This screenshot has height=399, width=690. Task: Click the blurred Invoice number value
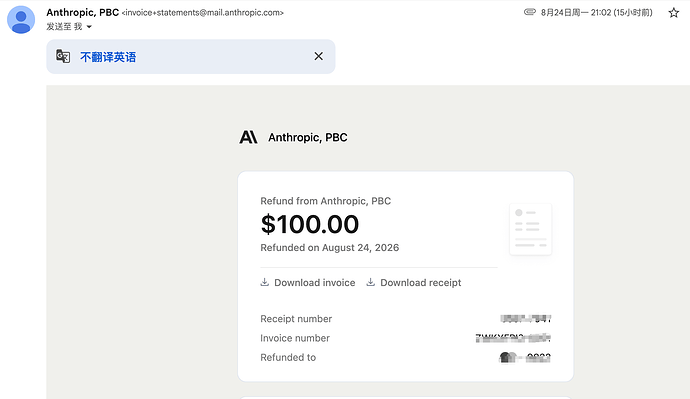click(x=513, y=338)
